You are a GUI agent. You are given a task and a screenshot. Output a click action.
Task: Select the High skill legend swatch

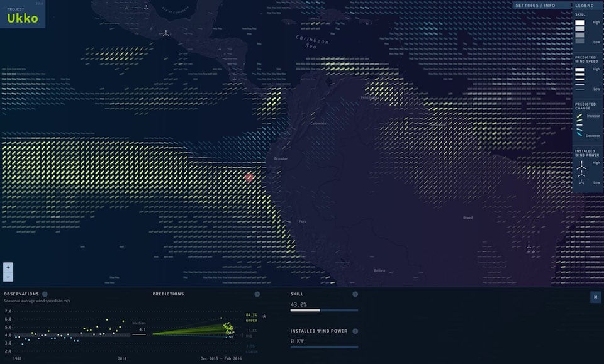tap(580, 23)
